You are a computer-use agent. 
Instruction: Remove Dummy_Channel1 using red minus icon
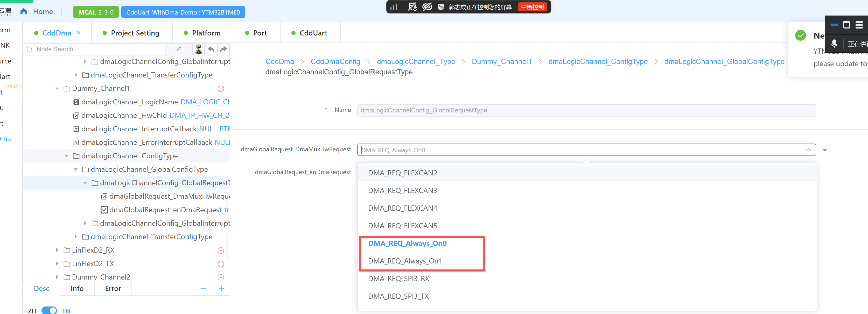coord(221,89)
